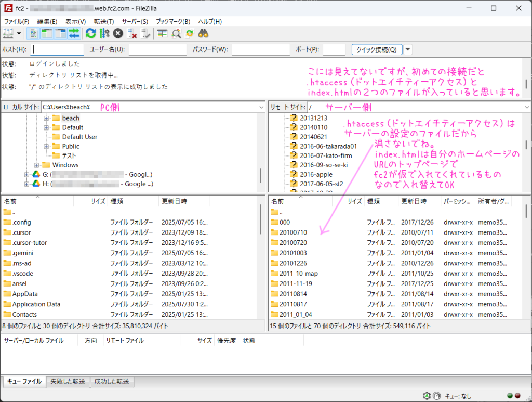Sort remote list by パーミッション column

pos(458,201)
